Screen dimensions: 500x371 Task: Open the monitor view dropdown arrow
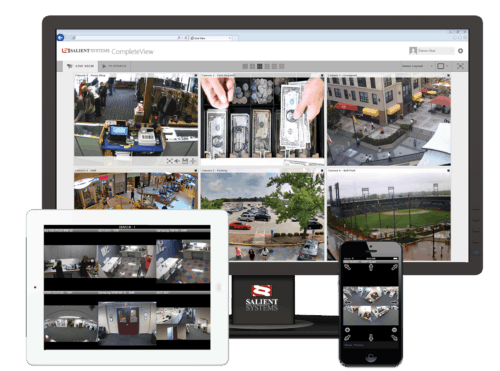click(x=447, y=66)
